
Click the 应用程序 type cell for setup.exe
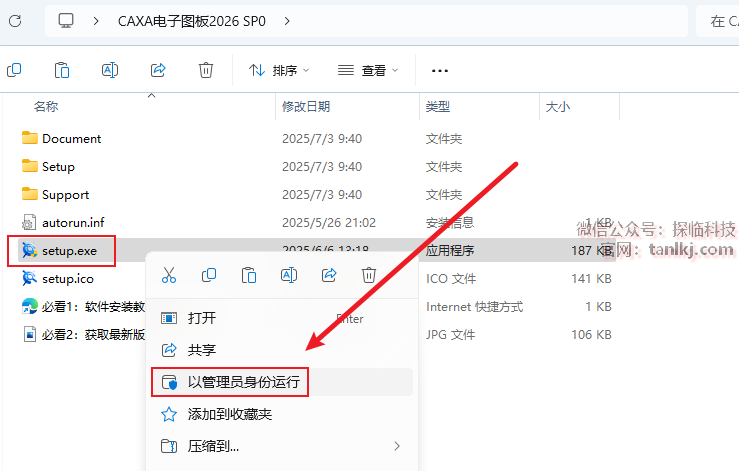(x=450, y=251)
